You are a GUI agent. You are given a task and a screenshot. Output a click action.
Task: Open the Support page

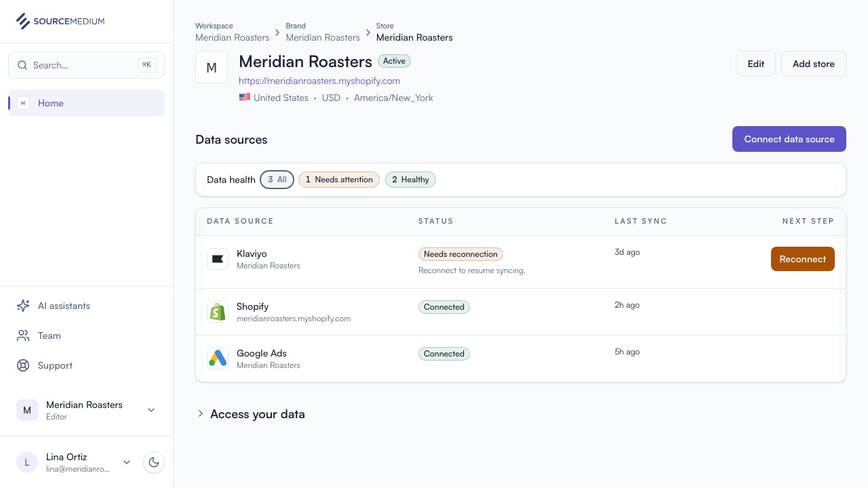(87, 365)
